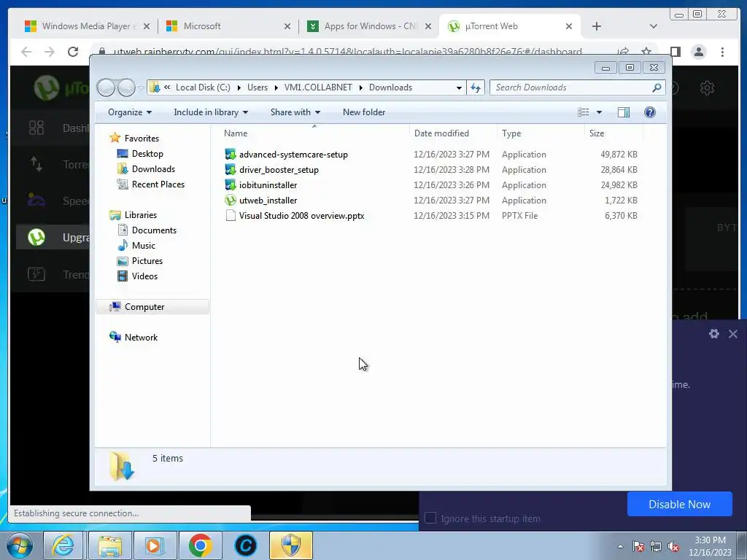Show hidden system tray icons
The width and height of the screenshot is (747, 560).
tap(620, 546)
